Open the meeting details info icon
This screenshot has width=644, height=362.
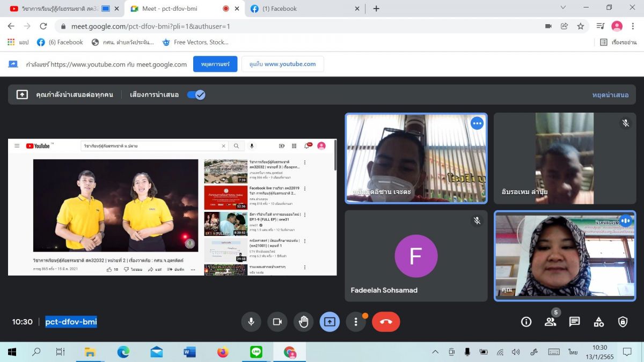(526, 322)
